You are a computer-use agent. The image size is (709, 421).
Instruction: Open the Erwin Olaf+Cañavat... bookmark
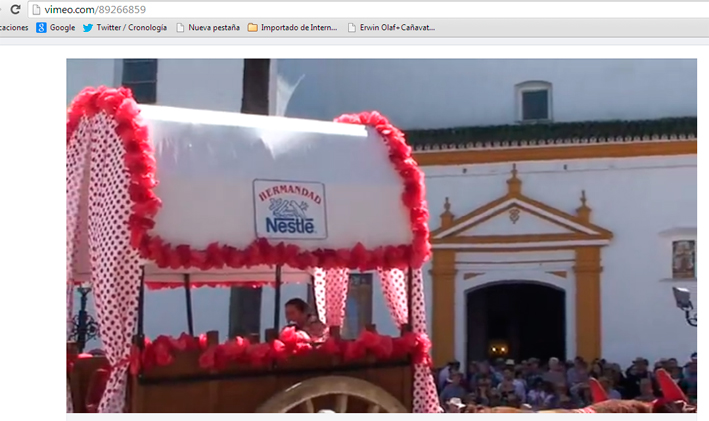[x=397, y=27]
